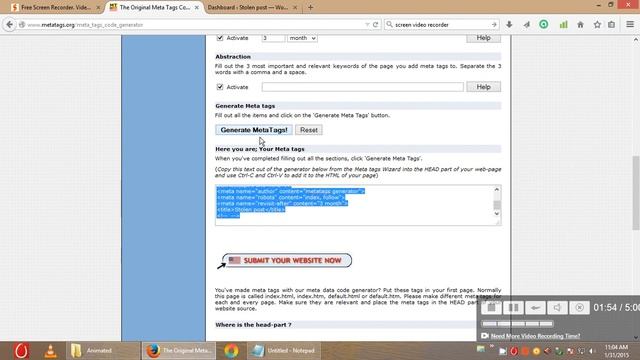The height and width of the screenshot is (360, 640).
Task: Click the paper plane share icon in toolbar
Action: 527,24
